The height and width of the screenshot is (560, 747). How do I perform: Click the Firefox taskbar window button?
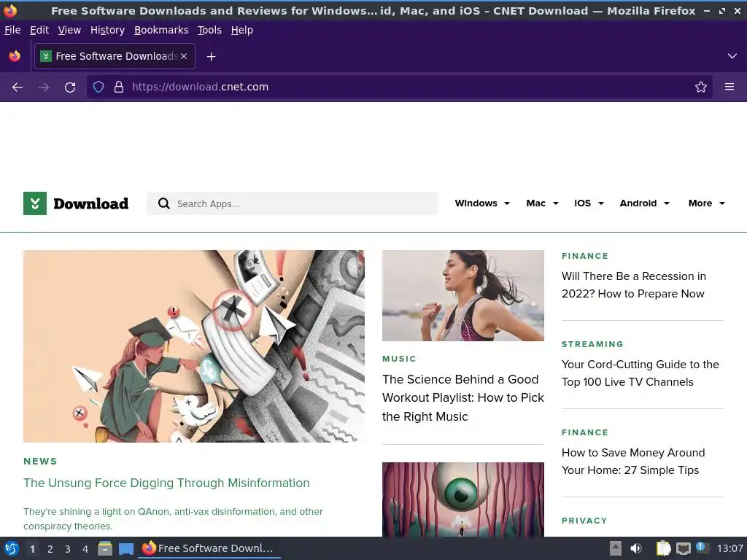point(209,548)
